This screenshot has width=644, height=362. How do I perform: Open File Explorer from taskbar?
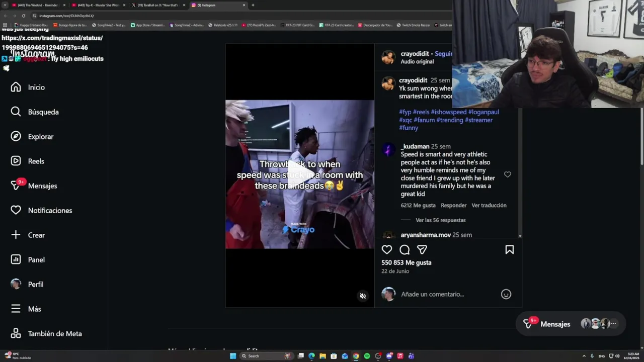pyautogui.click(x=323, y=356)
